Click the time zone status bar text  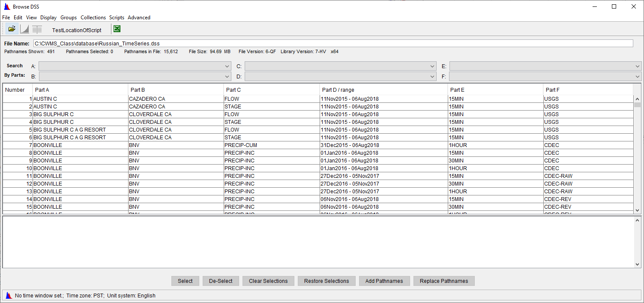(x=85, y=296)
